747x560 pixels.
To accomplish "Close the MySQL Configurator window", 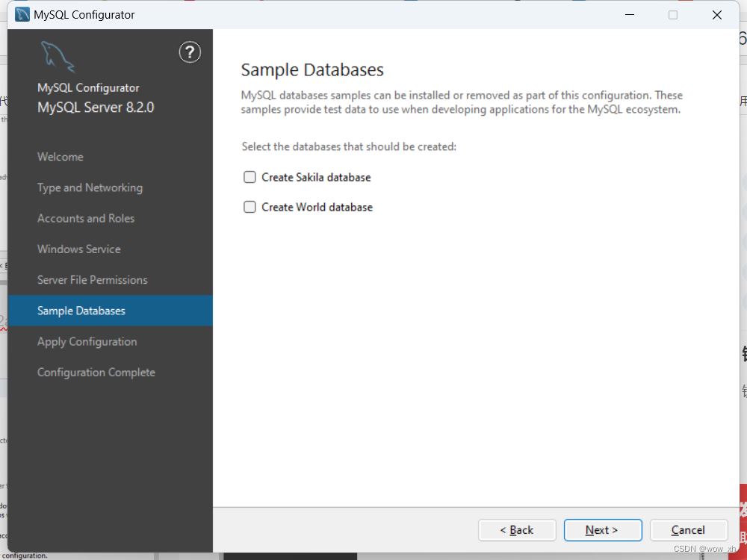I will pos(717,15).
